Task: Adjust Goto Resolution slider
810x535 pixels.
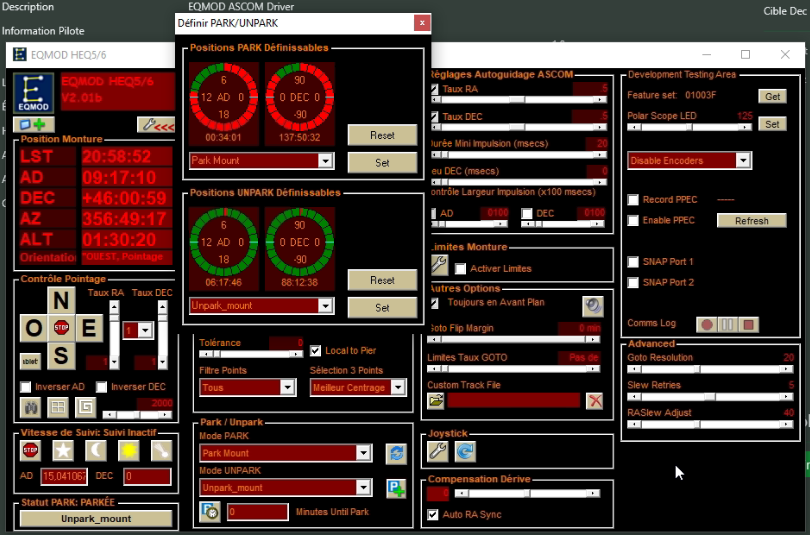Action: pos(710,369)
